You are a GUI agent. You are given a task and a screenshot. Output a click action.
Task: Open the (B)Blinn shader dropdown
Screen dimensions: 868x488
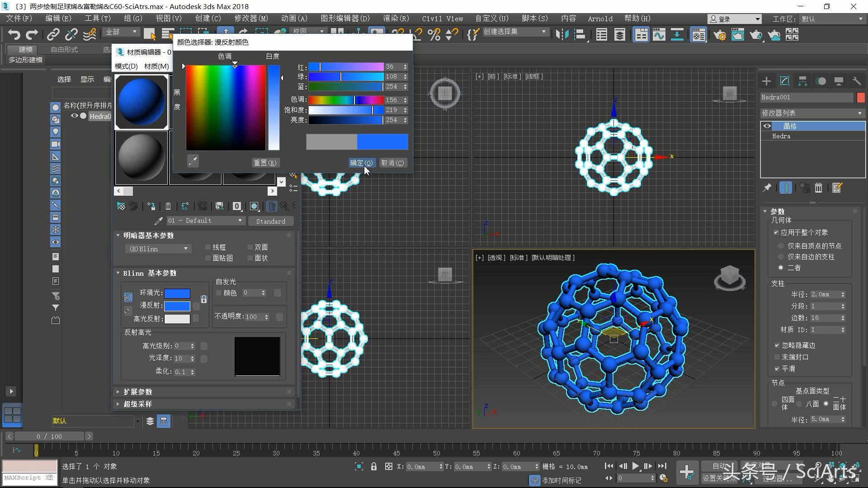pyautogui.click(x=185, y=249)
